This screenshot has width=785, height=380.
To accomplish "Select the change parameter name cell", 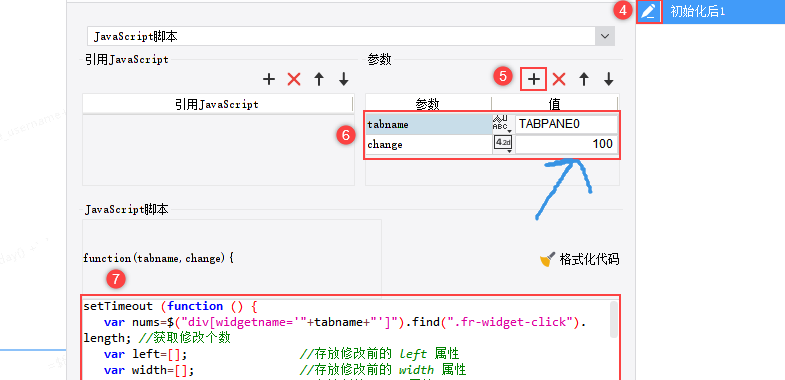I will click(x=429, y=144).
